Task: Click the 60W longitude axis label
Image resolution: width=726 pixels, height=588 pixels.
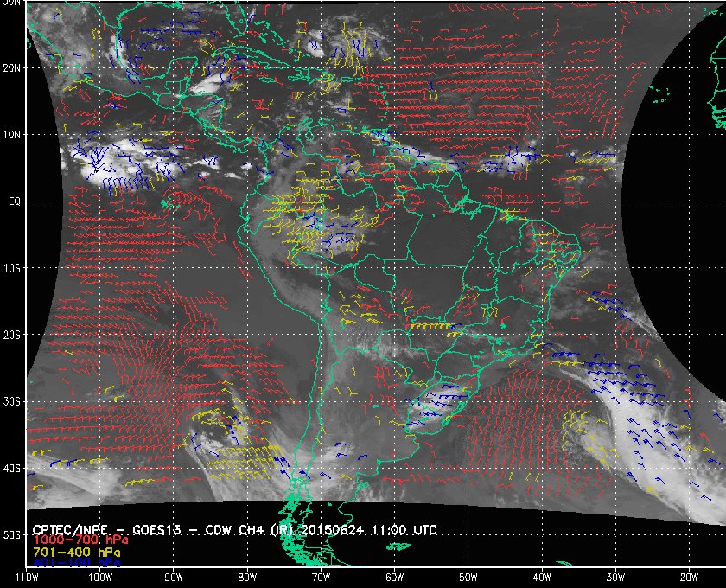Action: tap(393, 577)
